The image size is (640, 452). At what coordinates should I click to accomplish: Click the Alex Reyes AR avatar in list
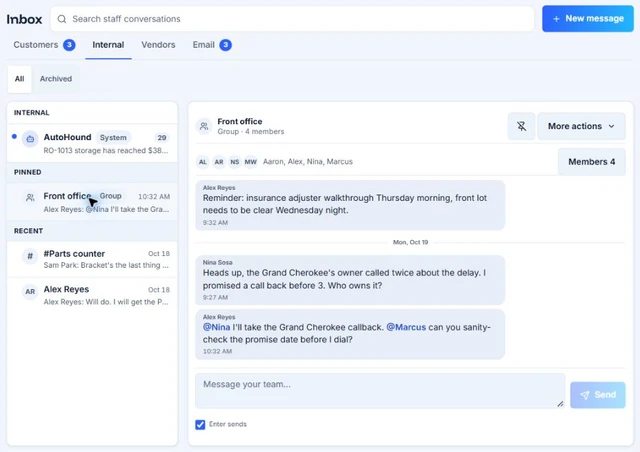30,292
